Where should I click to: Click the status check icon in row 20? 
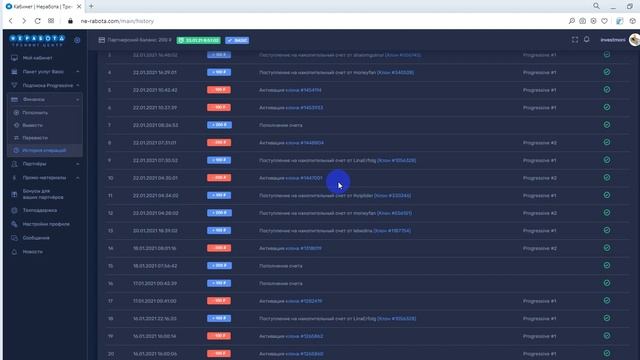[x=607, y=353]
